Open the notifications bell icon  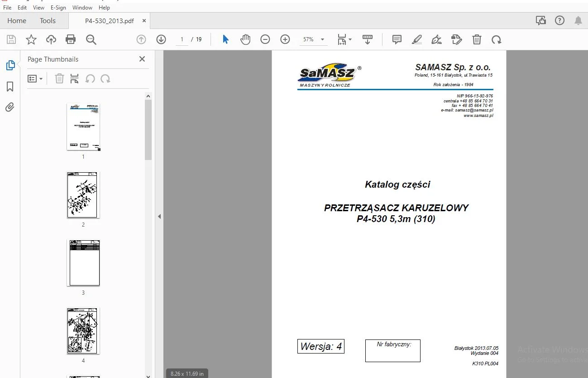(578, 20)
